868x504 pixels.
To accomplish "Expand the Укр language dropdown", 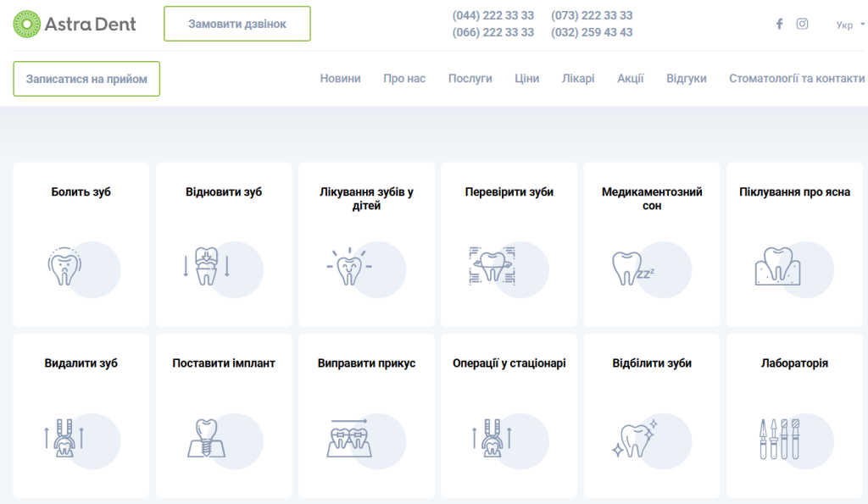I will (x=850, y=25).
